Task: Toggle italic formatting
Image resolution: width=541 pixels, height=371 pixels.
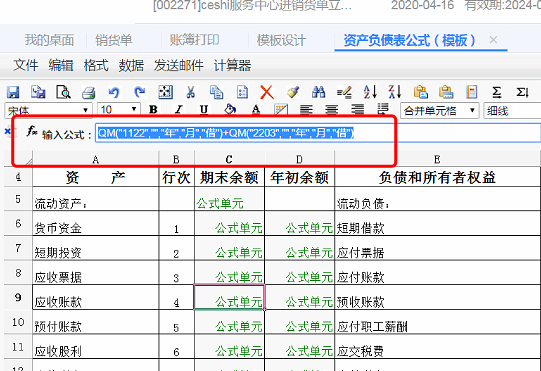Action: point(178,110)
